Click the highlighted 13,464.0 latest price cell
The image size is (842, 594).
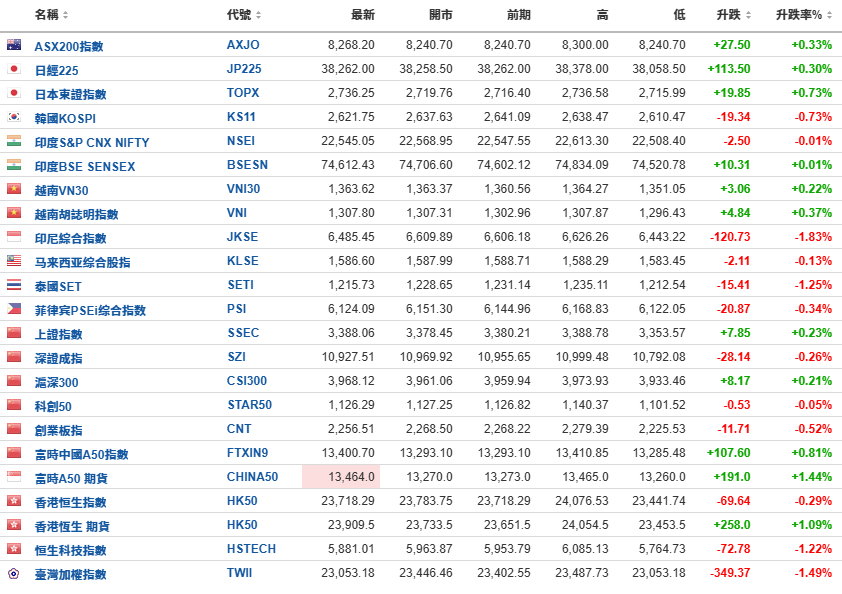341,477
